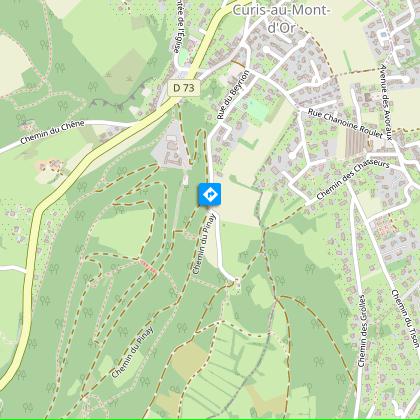Click the Rue Chanoine Roulet label

pyautogui.click(x=345, y=123)
